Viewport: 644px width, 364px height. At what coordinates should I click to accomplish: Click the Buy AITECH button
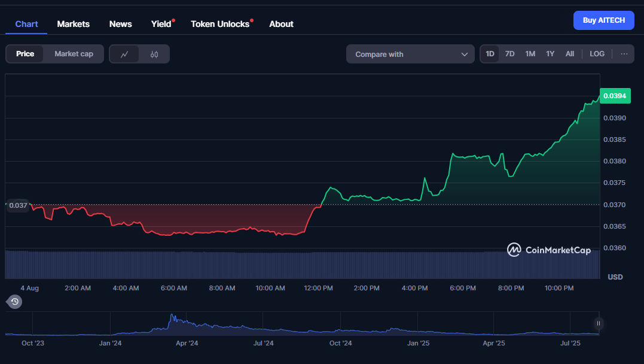click(603, 20)
